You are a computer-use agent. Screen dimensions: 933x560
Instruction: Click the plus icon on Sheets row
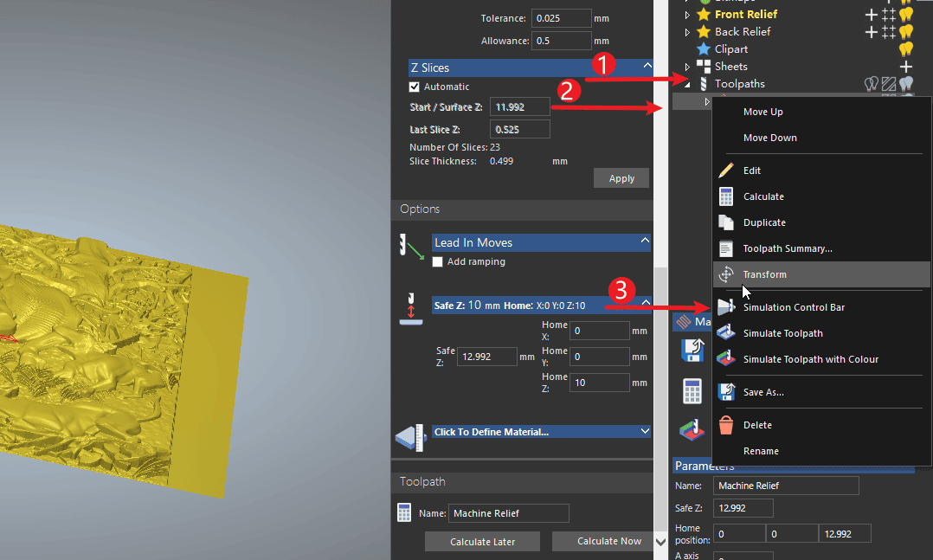coord(906,67)
